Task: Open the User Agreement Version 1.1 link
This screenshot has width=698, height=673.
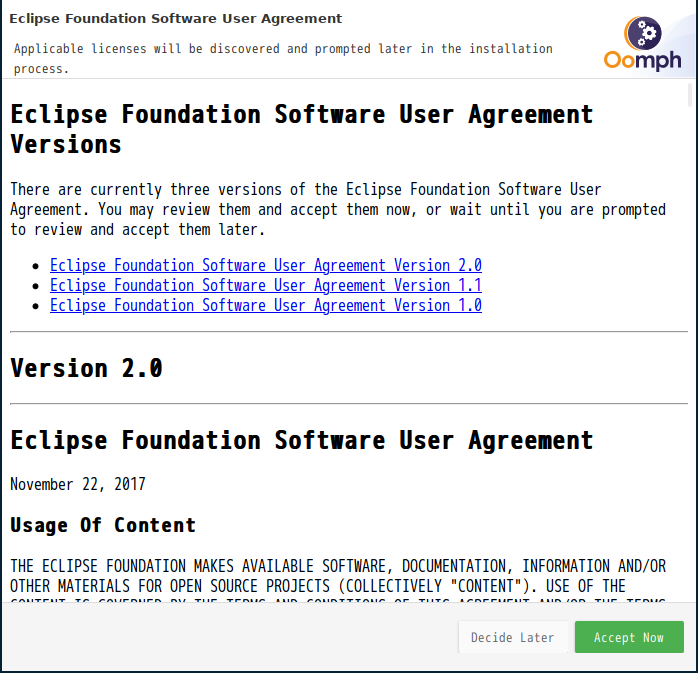Action: click(x=266, y=285)
